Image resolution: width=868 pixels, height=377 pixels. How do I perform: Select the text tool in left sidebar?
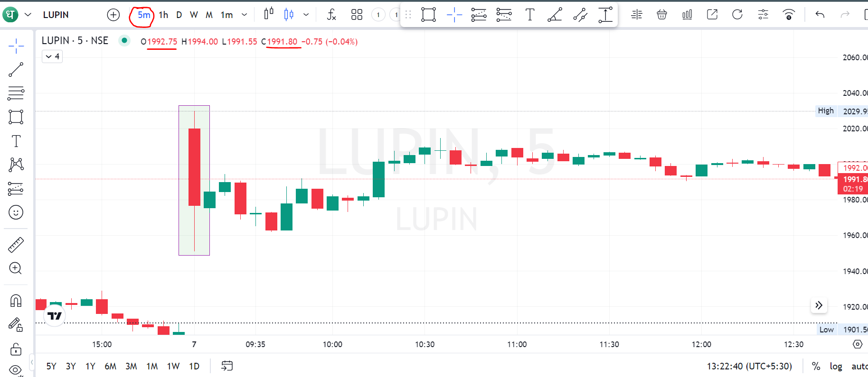tap(16, 141)
